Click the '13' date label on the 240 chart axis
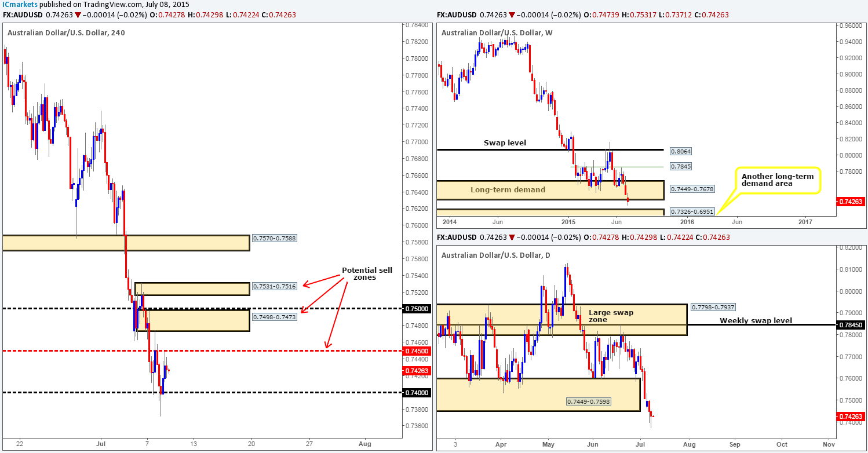 point(193,443)
